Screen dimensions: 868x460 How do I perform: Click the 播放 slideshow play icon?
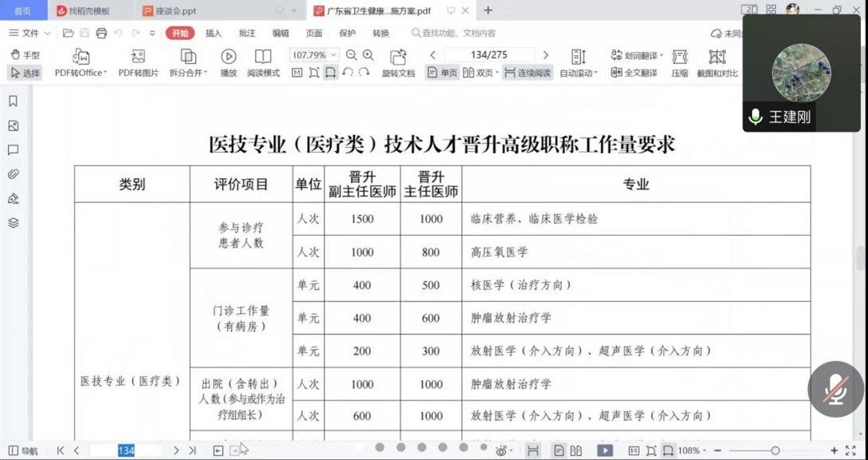[229, 57]
